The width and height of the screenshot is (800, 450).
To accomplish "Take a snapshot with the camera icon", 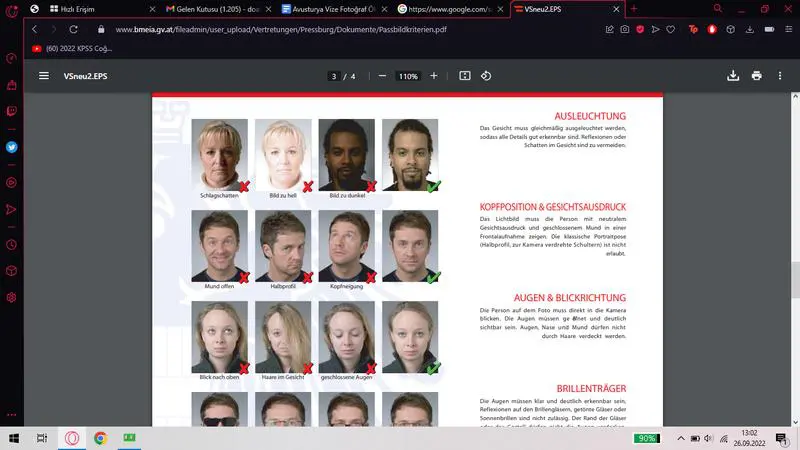I will [x=624, y=30].
